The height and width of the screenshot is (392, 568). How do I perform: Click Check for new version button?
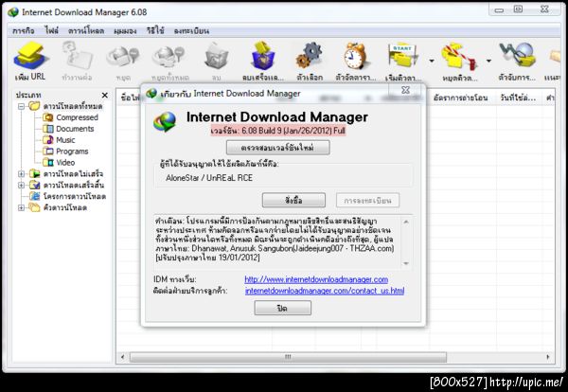pyautogui.click(x=277, y=148)
